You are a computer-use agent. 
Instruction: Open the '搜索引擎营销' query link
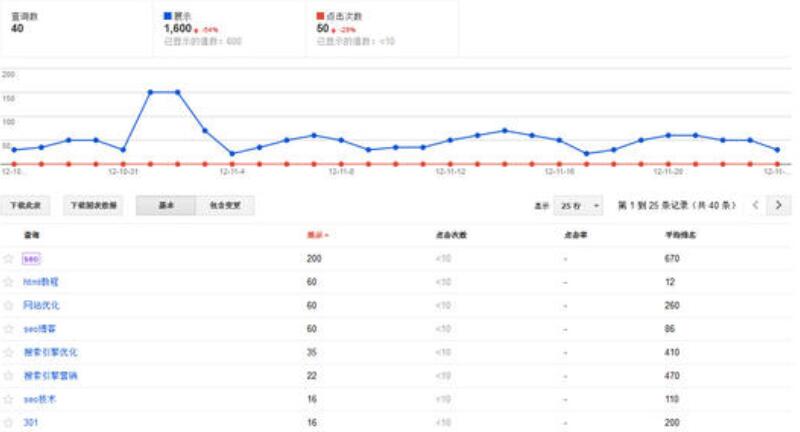pyautogui.click(x=51, y=375)
